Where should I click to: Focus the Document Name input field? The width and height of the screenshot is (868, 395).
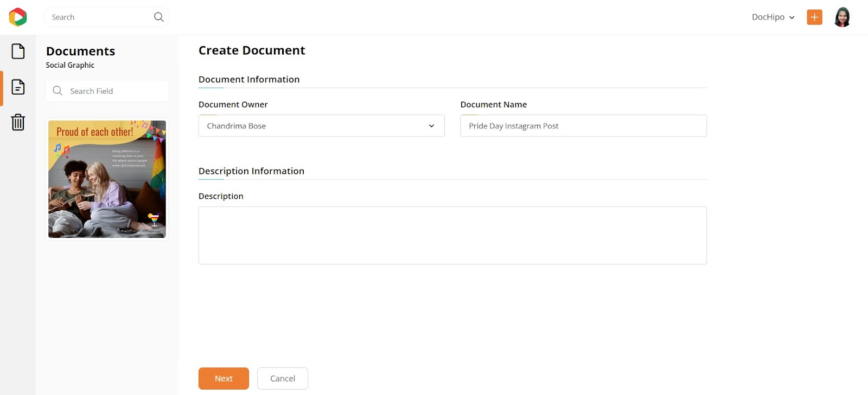584,126
